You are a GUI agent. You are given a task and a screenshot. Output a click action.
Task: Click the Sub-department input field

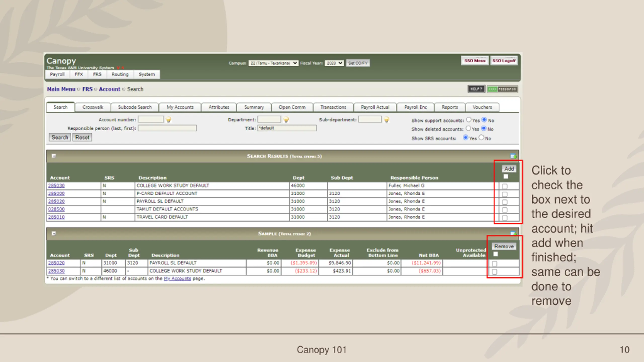[x=370, y=119]
